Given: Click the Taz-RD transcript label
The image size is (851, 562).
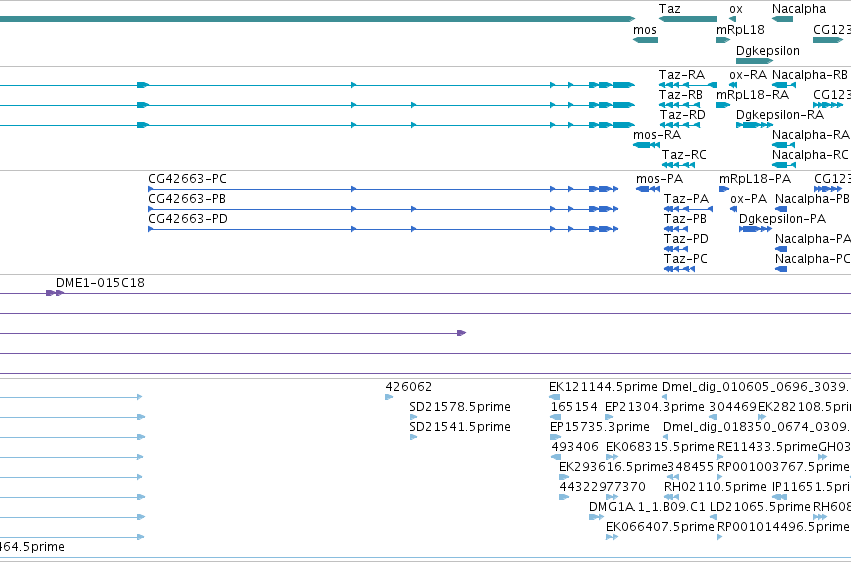Looking at the screenshot, I should 682,115.
